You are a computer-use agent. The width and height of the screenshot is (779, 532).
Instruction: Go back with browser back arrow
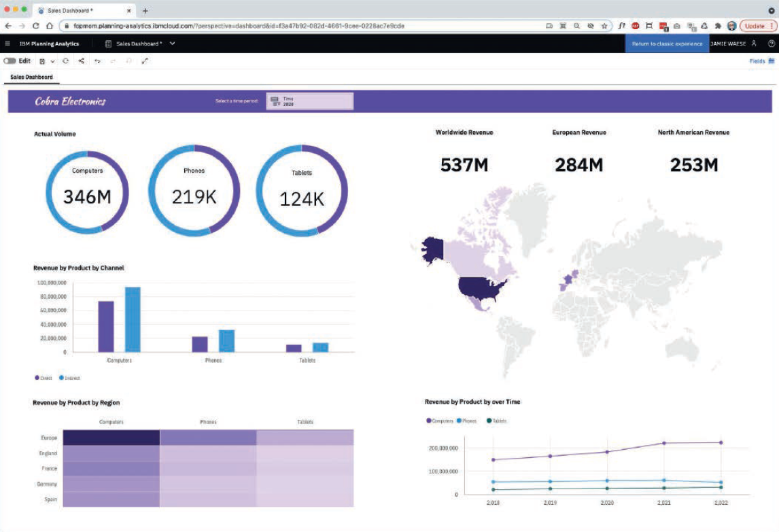8,26
